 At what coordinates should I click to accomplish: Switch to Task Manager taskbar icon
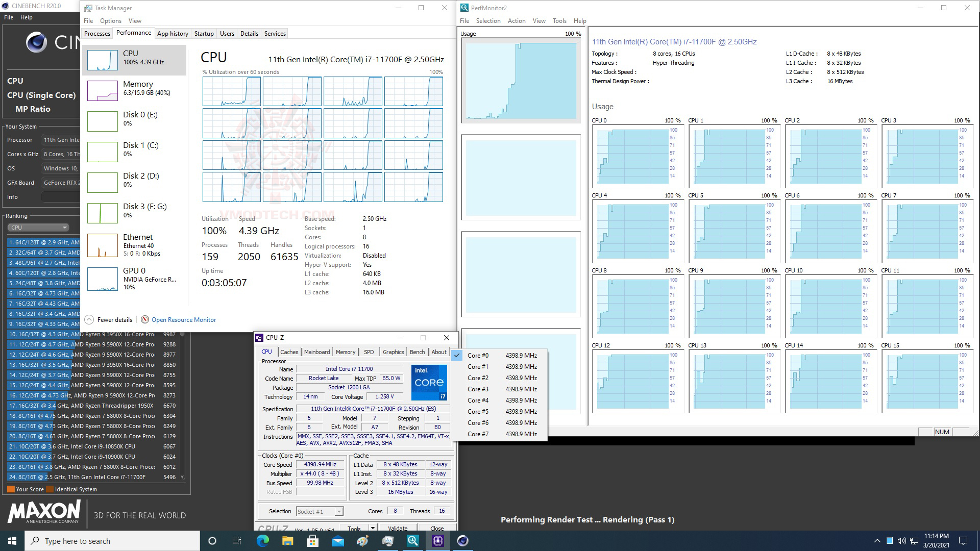pyautogui.click(x=387, y=541)
